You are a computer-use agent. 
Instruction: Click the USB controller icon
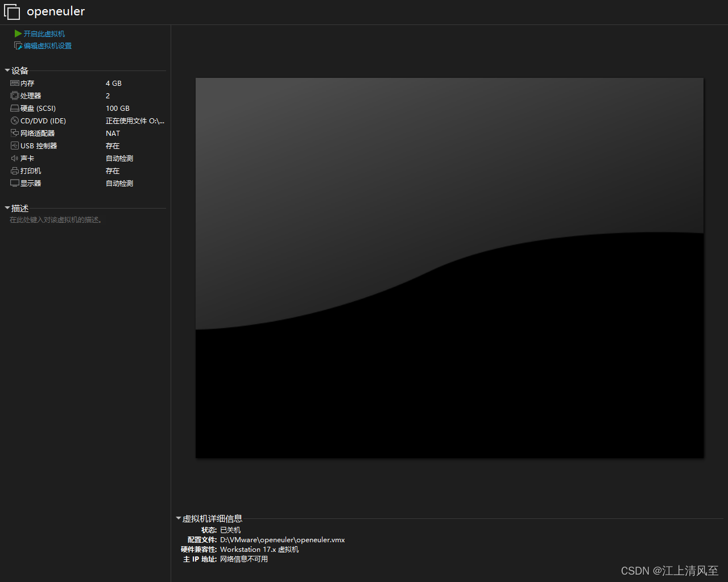15,146
